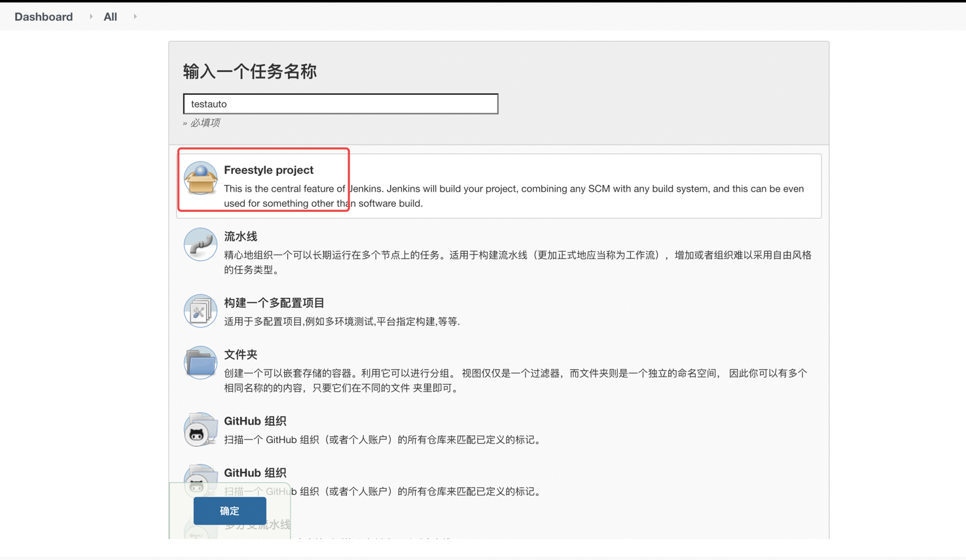Focus the task name field containing testauto
This screenshot has height=560, width=966.
[x=340, y=104]
